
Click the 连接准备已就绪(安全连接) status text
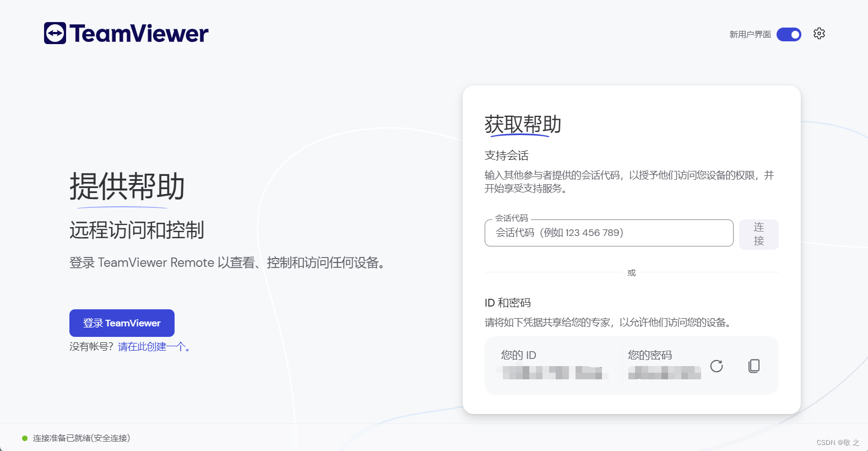point(82,438)
